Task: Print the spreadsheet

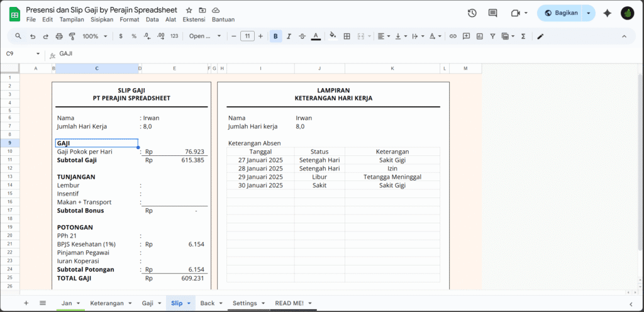Action: [58, 36]
